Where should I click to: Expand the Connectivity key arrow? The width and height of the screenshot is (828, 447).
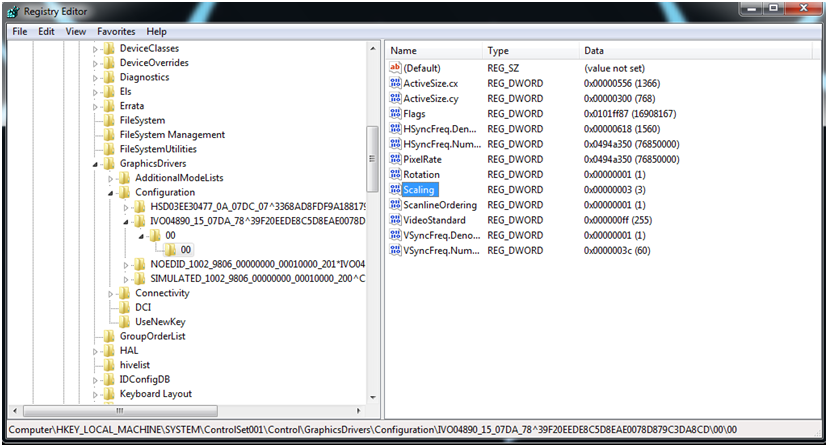point(111,293)
